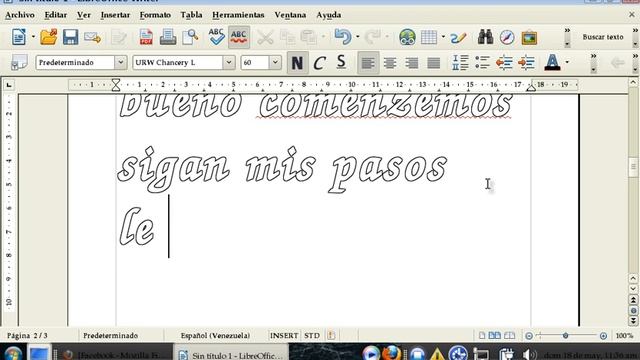The image size is (640, 360).
Task: Open the Herramientas menu
Action: pos(238,15)
